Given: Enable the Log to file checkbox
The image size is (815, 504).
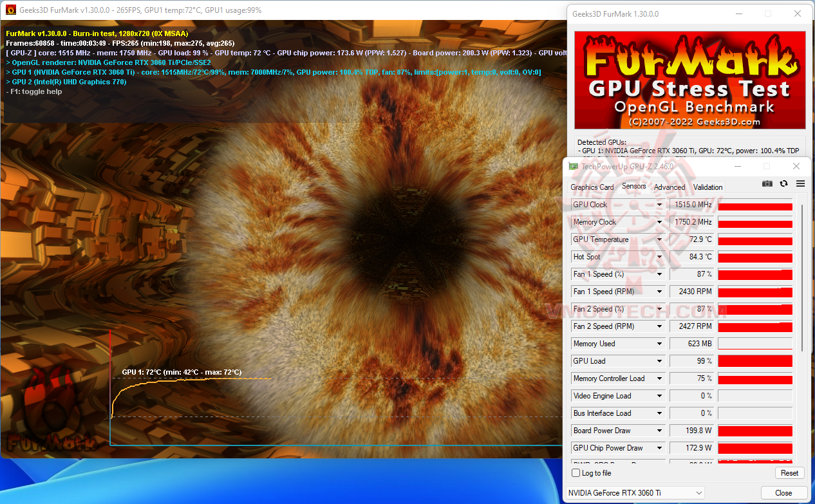Looking at the screenshot, I should pos(576,473).
